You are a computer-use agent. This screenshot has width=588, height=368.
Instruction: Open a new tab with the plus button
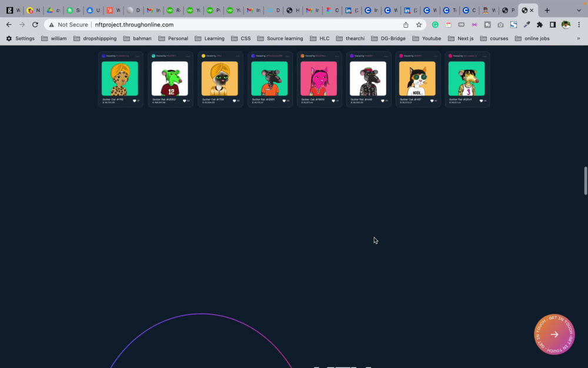tap(547, 11)
